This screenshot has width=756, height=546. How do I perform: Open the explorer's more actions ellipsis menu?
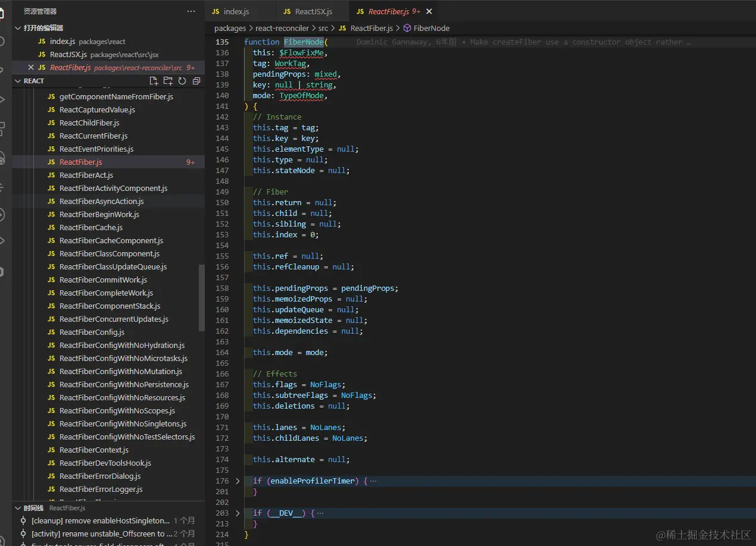tap(191, 11)
